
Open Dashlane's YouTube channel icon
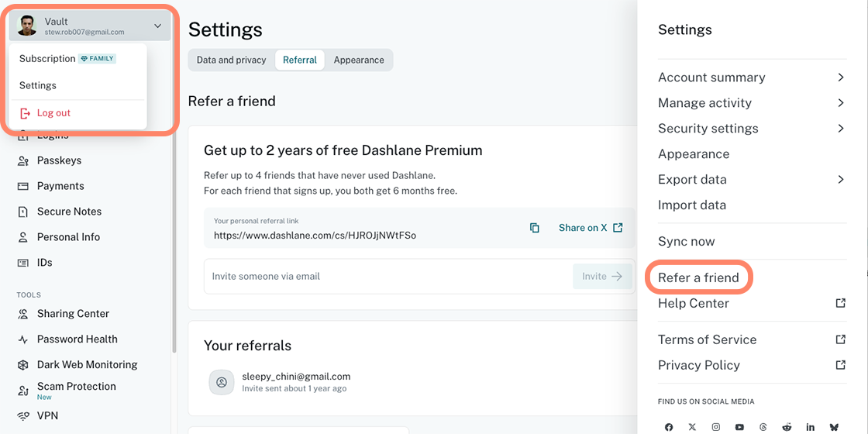point(739,427)
